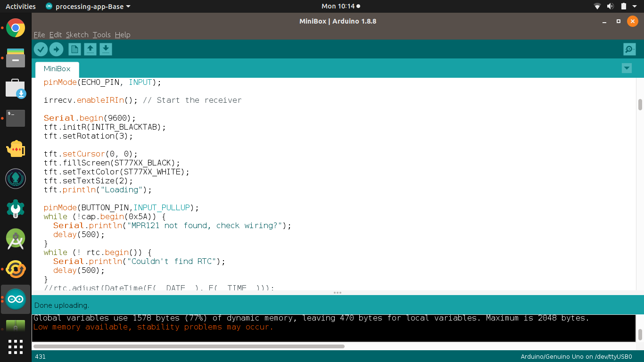The width and height of the screenshot is (644, 362).
Task: Click the Wi-Fi network status icon
Action: pos(597,6)
